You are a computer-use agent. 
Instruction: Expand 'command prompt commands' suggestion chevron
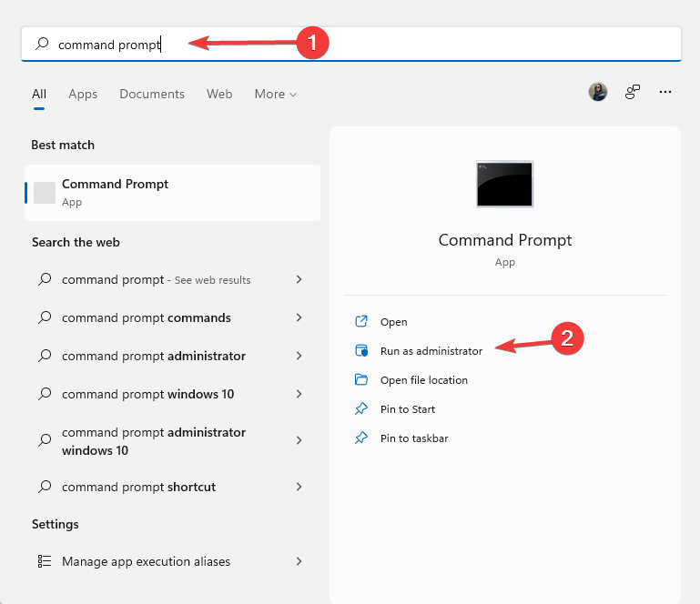299,317
